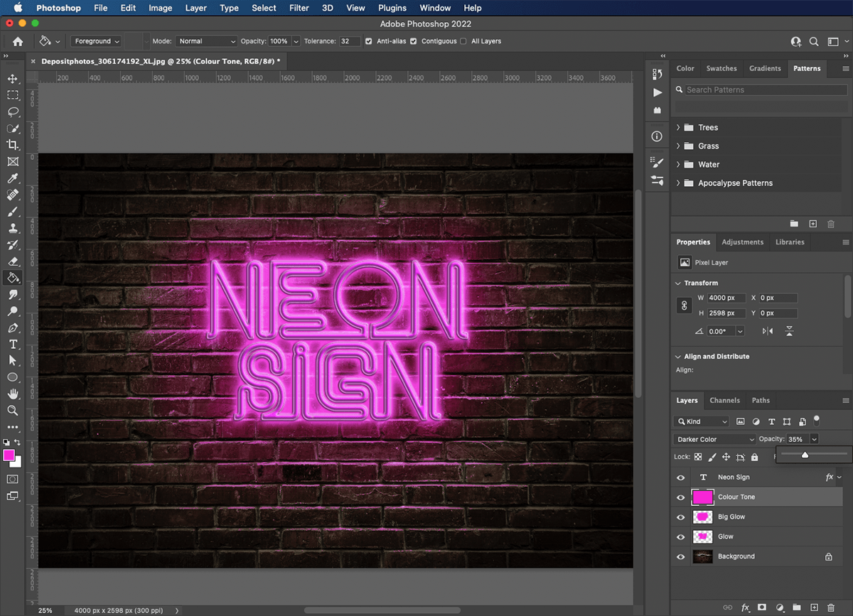Click the Create new layer icon
Viewport: 853px width, 616px height.
point(815,607)
